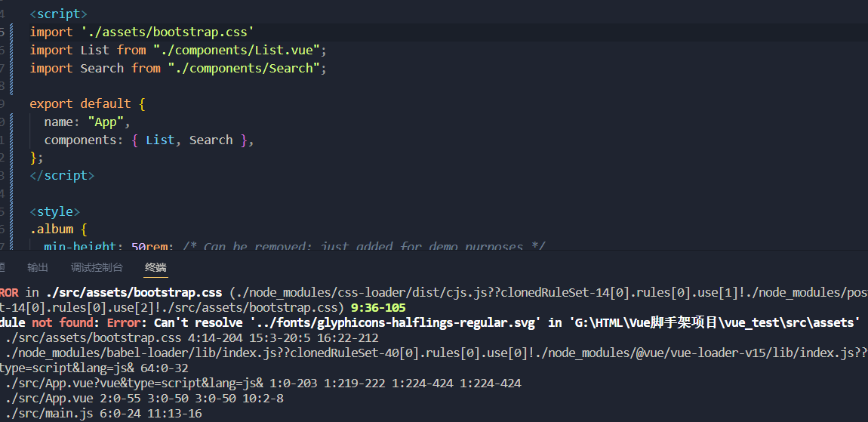
Task: Click the .album CSS selector
Action: click(51, 229)
